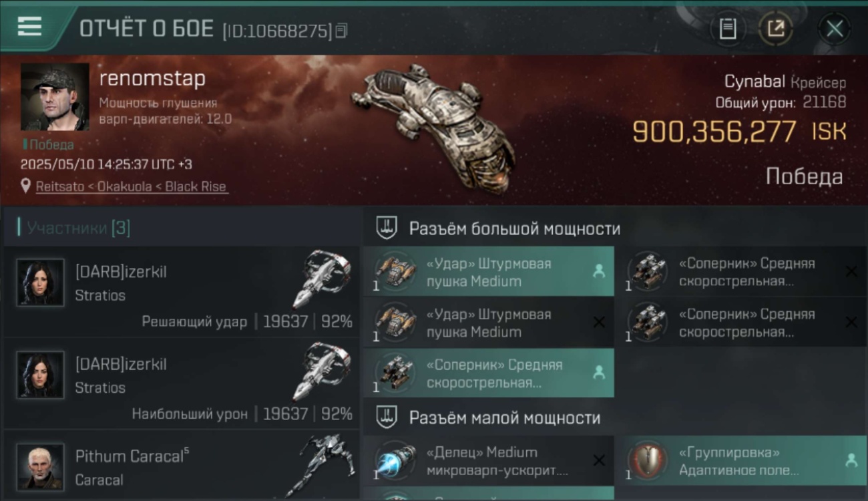Select the highlighted «Соперник» Средняя скорострельная module

[489, 373]
